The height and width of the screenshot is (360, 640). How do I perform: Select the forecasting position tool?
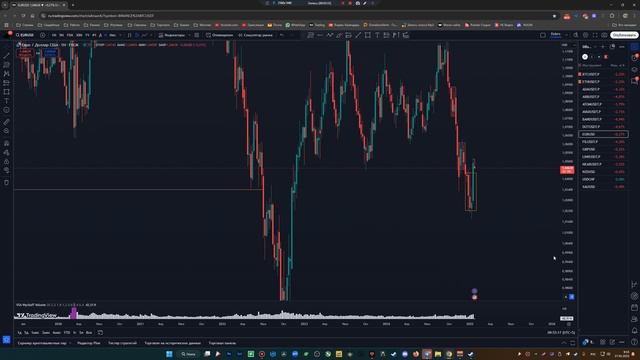(x=7, y=83)
